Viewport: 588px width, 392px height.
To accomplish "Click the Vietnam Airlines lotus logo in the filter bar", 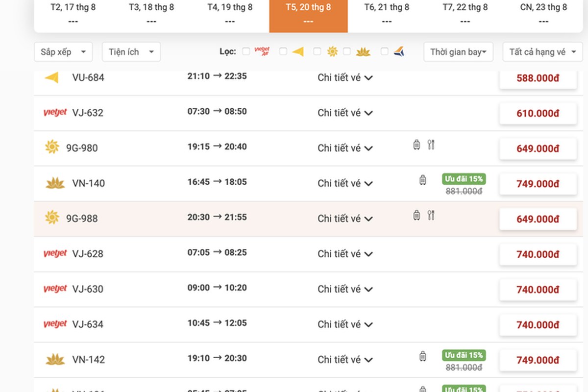I will point(363,51).
